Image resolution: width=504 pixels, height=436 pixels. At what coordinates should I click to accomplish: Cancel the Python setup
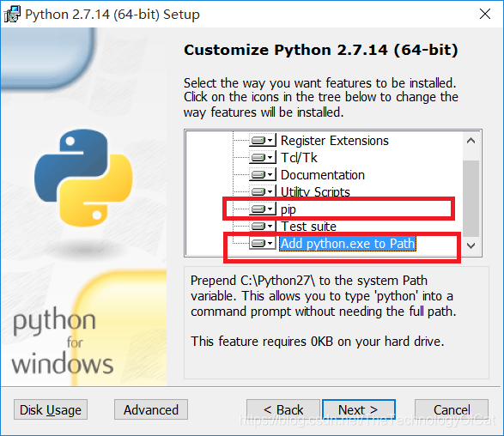click(452, 409)
